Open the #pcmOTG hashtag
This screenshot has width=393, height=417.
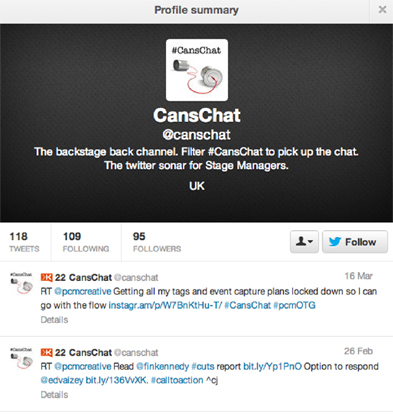tap(294, 305)
